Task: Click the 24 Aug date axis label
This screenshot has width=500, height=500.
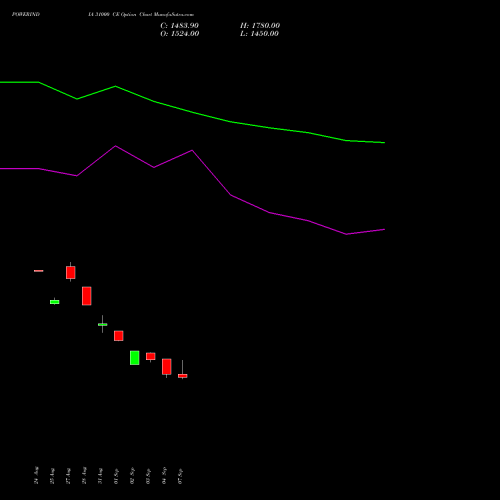Action: click(36, 475)
